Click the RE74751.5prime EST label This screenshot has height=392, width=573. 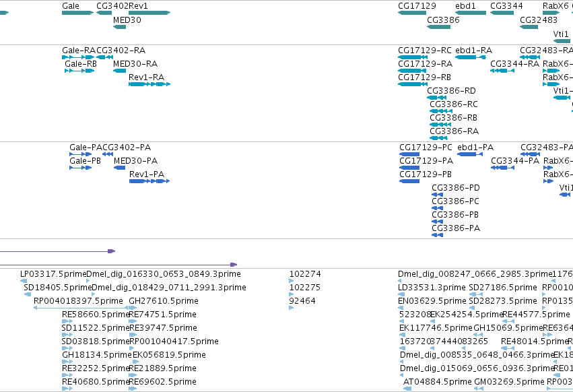pyautogui.click(x=163, y=315)
